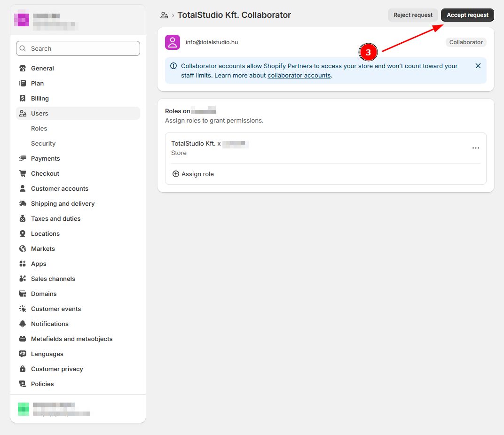Click the Locations pin icon
Image resolution: width=504 pixels, height=435 pixels.
click(x=23, y=233)
